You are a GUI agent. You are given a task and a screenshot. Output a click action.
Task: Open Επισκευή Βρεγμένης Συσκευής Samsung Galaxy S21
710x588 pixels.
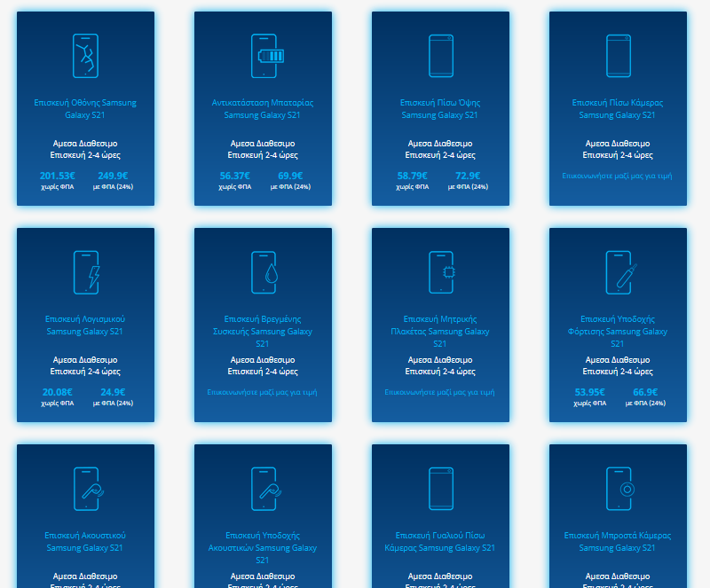263,332
